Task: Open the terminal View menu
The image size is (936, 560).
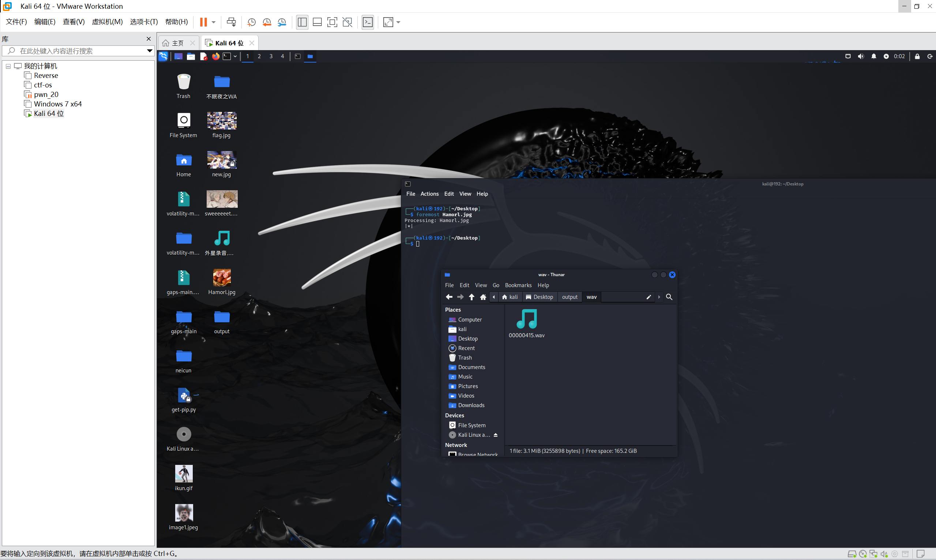Action: 465,193
